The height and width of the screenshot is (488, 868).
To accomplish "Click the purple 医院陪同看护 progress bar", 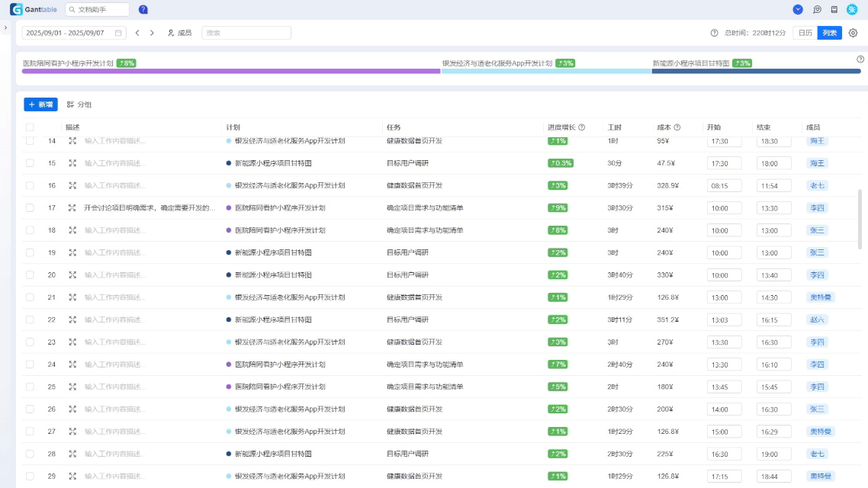I will click(231, 72).
